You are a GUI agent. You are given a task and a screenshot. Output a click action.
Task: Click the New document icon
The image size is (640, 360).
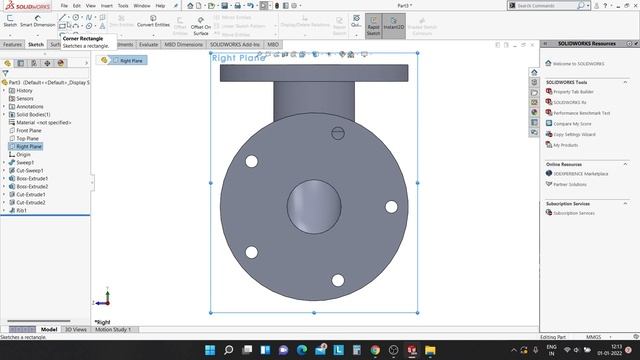point(199,6)
